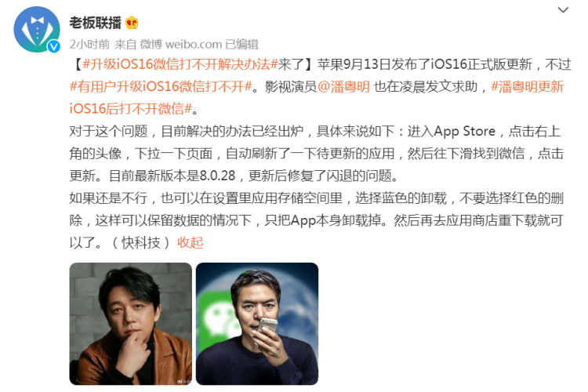This screenshot has width=588, height=392.
Task: Click the crown membership icon beside username
Action: pos(132,23)
